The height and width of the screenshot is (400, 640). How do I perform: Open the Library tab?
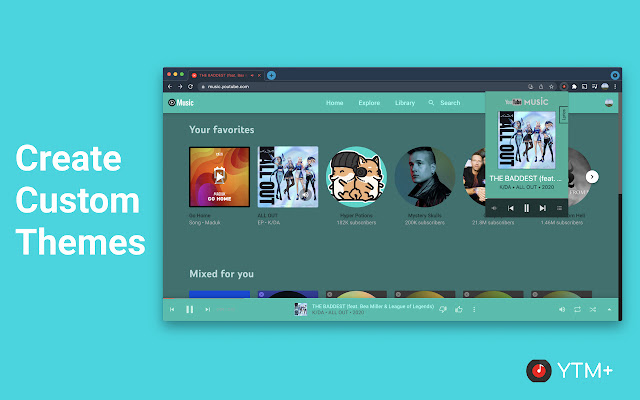coord(404,103)
